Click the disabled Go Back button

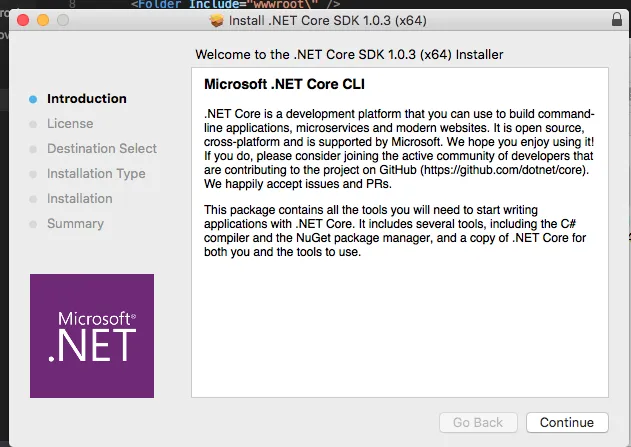[x=478, y=422]
